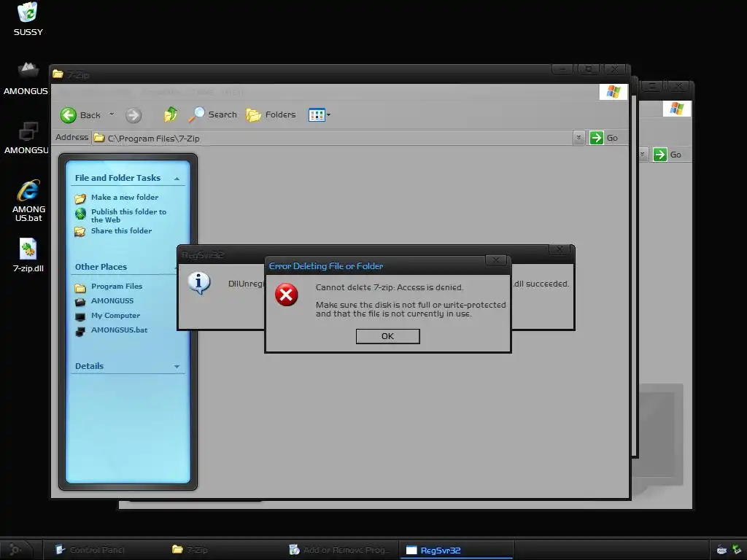Click Make a new folder icon
The image size is (747, 560).
80,198
